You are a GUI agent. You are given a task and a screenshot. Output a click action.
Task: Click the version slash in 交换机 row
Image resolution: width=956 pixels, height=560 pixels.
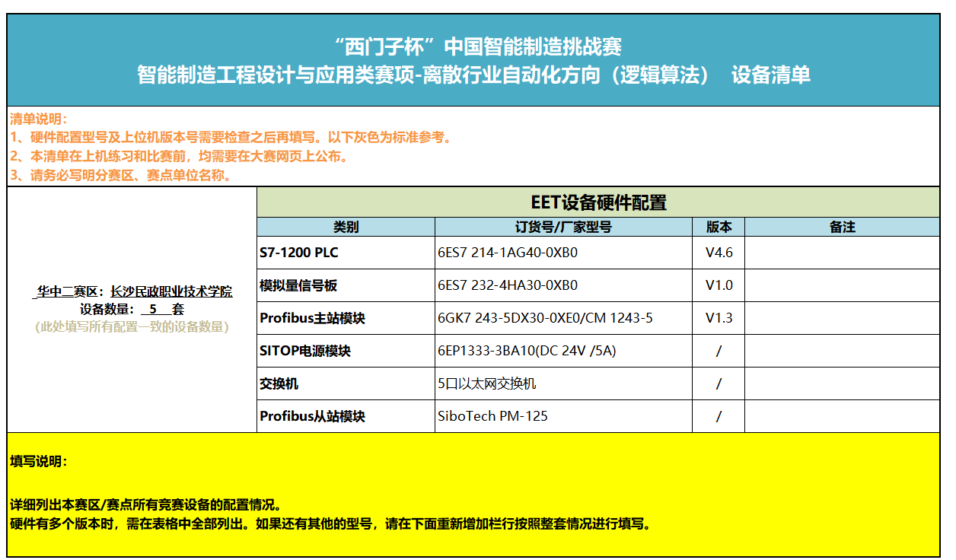pyautogui.click(x=719, y=383)
